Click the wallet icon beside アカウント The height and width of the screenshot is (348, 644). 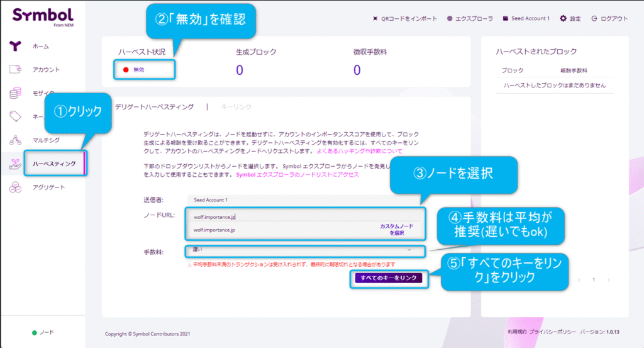[x=15, y=69]
